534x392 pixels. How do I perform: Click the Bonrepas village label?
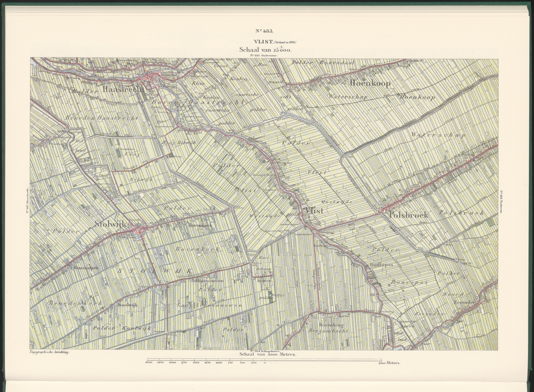click(x=381, y=265)
